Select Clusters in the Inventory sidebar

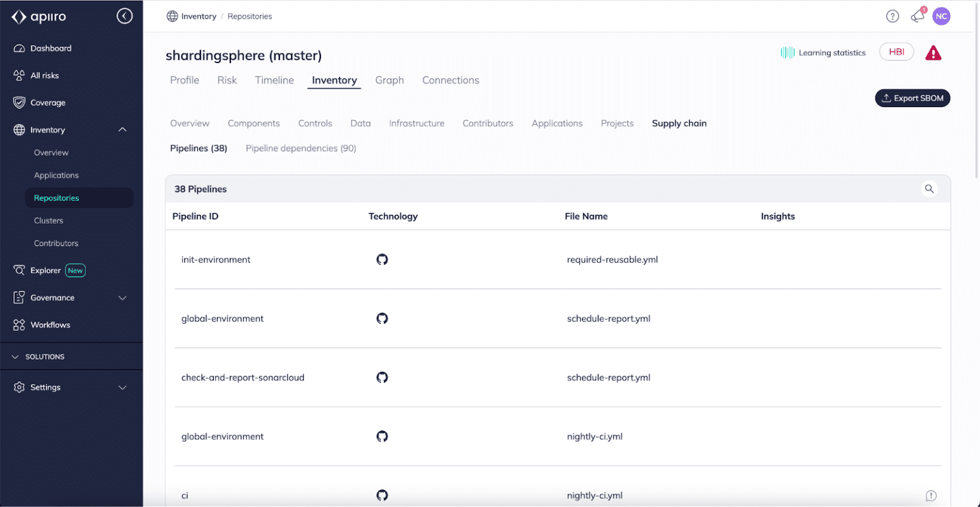pyautogui.click(x=48, y=220)
